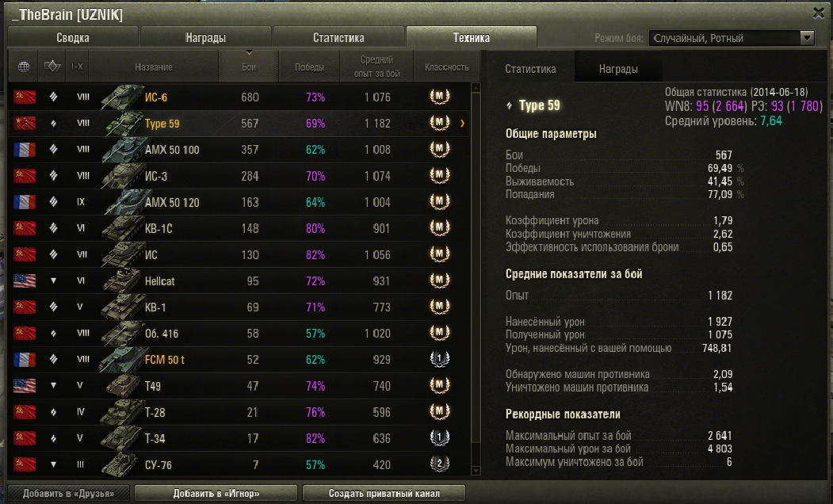Image resolution: width=833 pixels, height=504 pixels.
Task: Select the КВ-1С heavy tank type icon
Action: [53, 228]
